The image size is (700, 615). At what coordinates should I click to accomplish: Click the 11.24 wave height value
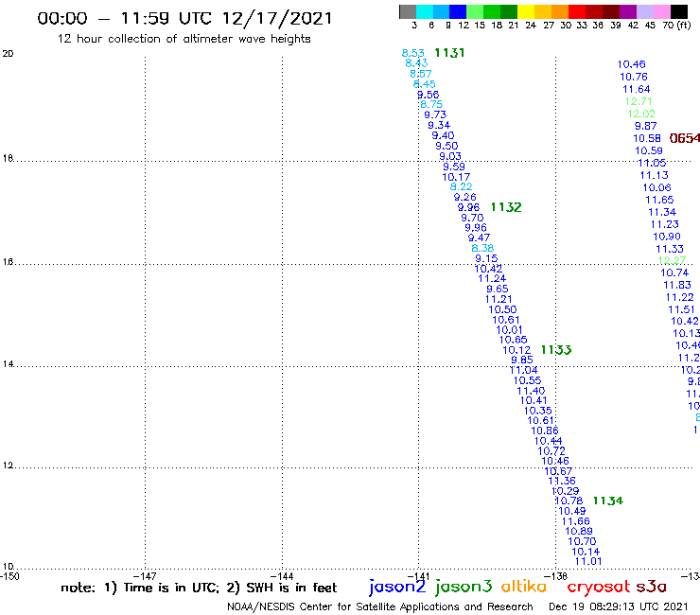point(492,279)
